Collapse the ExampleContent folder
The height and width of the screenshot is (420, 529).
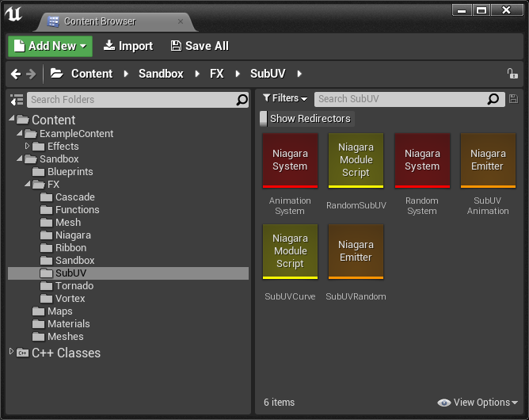click(x=20, y=134)
